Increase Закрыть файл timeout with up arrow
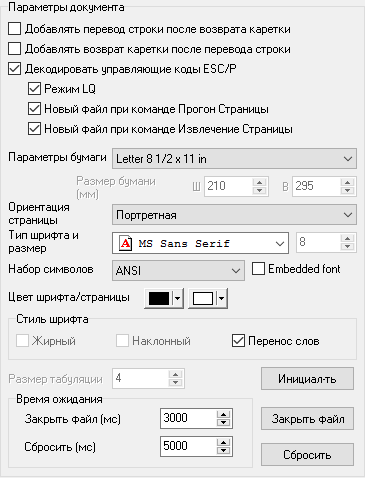 pos(223,414)
